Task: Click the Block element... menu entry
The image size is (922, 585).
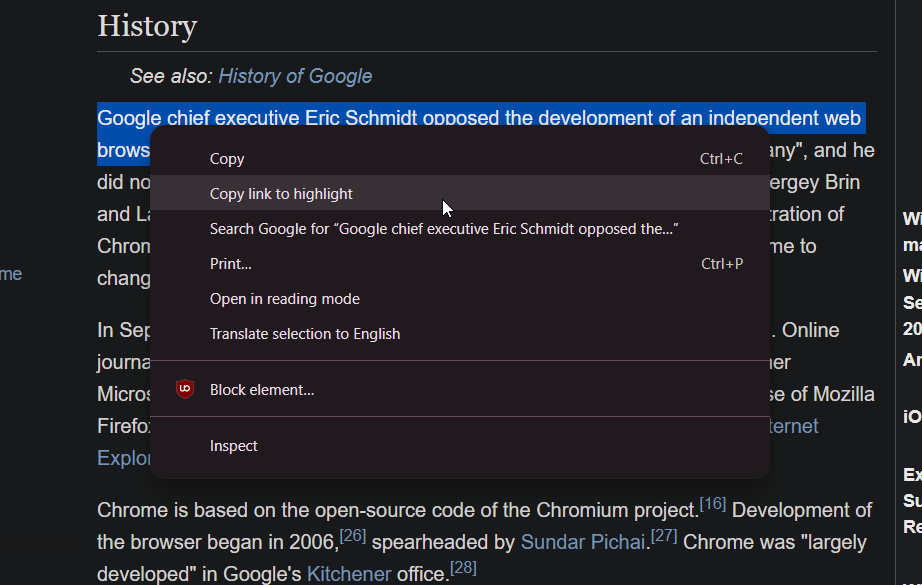Action: coord(262,390)
